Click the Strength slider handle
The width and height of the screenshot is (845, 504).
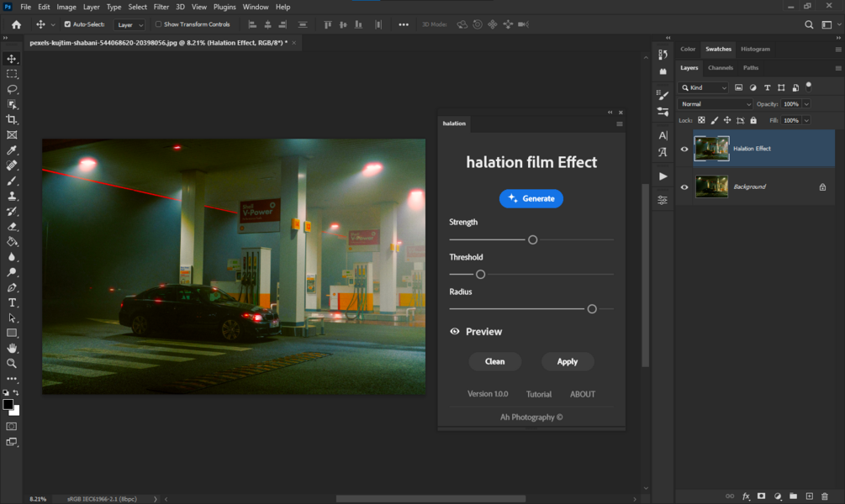[532, 240]
